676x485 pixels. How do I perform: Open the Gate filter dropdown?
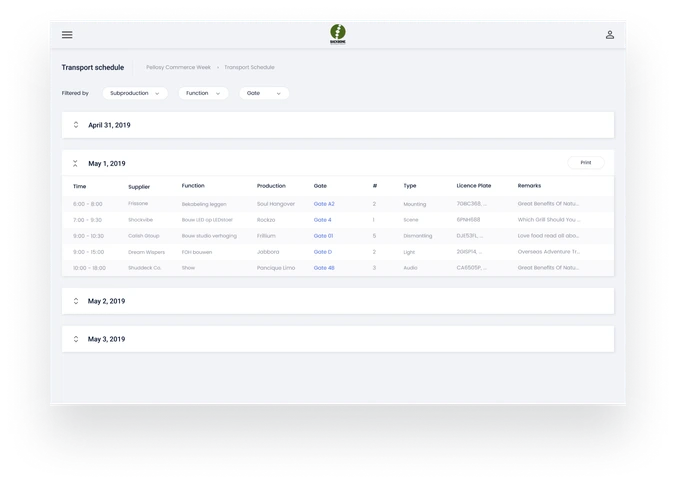pyautogui.click(x=264, y=93)
